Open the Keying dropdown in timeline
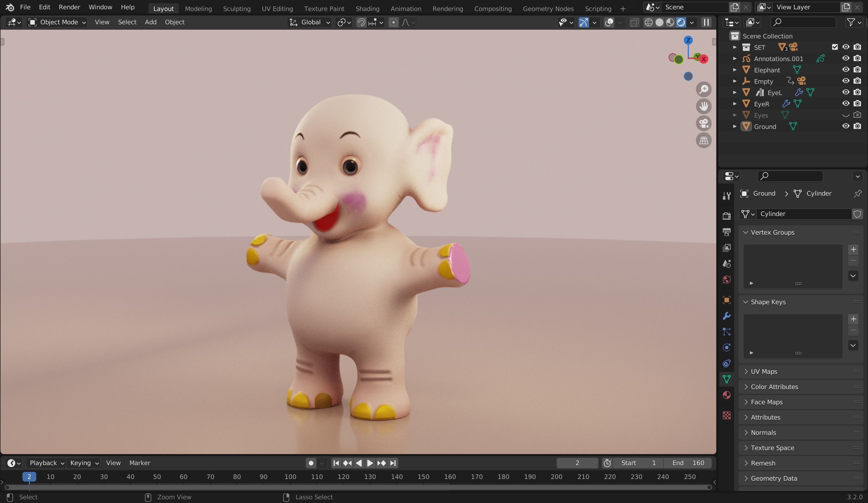 [x=84, y=463]
